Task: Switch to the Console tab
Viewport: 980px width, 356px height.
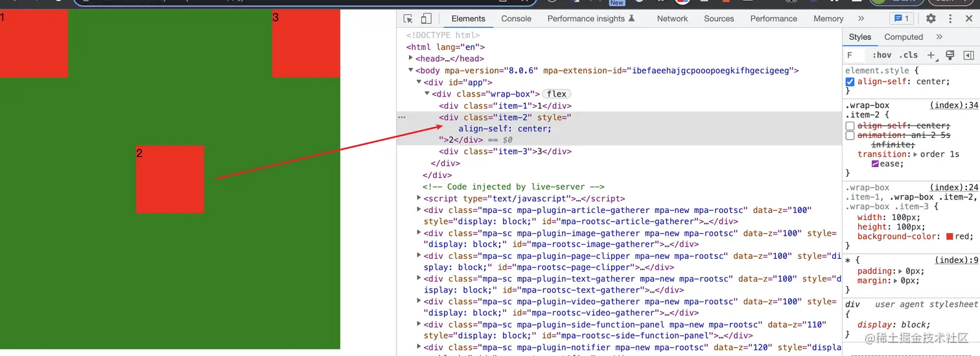Action: 516,19
